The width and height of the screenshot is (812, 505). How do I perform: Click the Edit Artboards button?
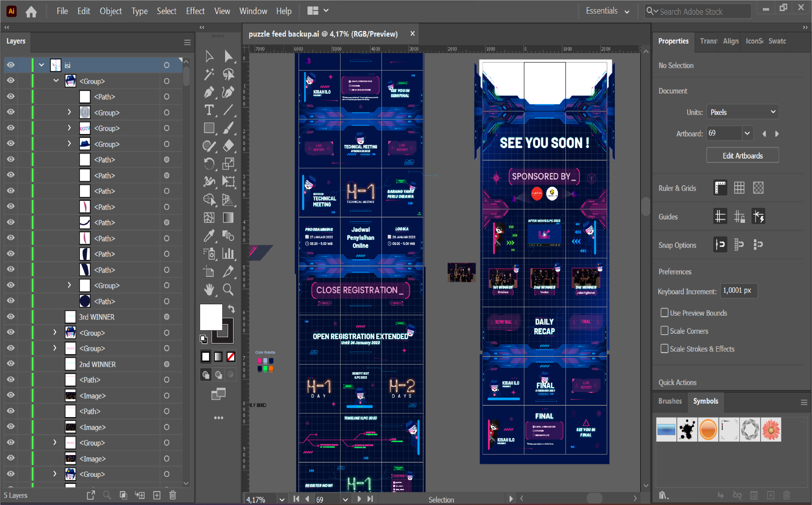[742, 156]
